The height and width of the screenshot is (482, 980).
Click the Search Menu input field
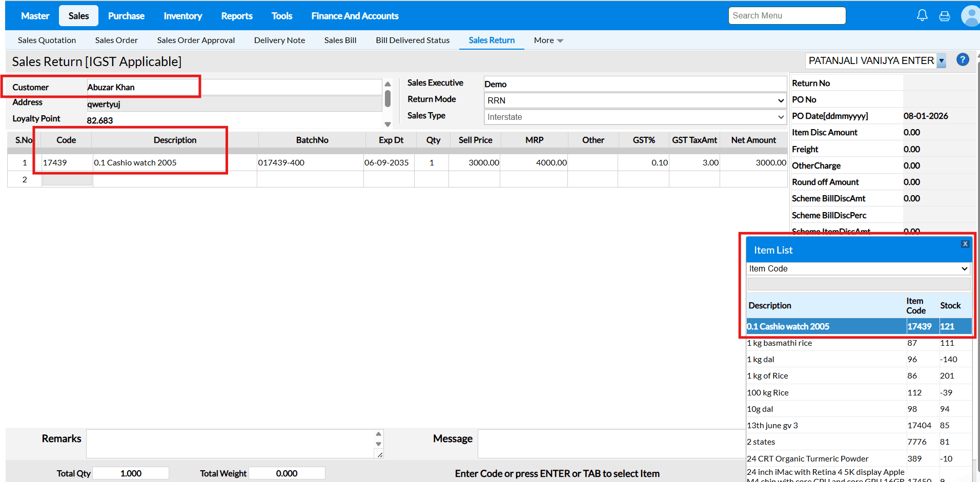click(x=787, y=16)
